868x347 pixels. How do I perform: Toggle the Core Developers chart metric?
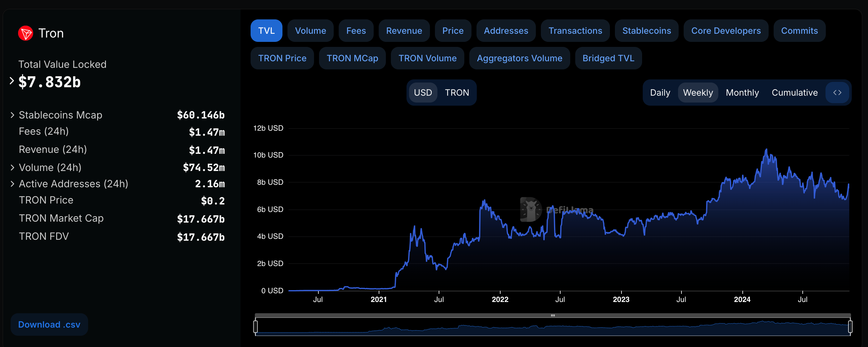[x=726, y=31]
